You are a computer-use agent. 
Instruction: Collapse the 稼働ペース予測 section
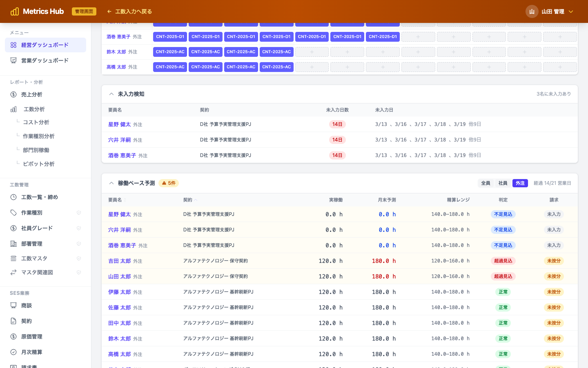111,183
